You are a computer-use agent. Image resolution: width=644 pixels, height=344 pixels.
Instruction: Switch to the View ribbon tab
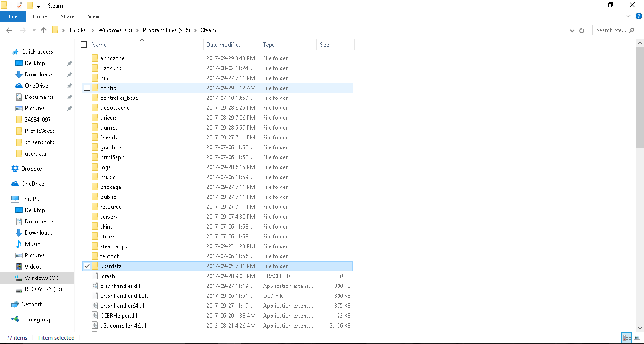pos(94,16)
